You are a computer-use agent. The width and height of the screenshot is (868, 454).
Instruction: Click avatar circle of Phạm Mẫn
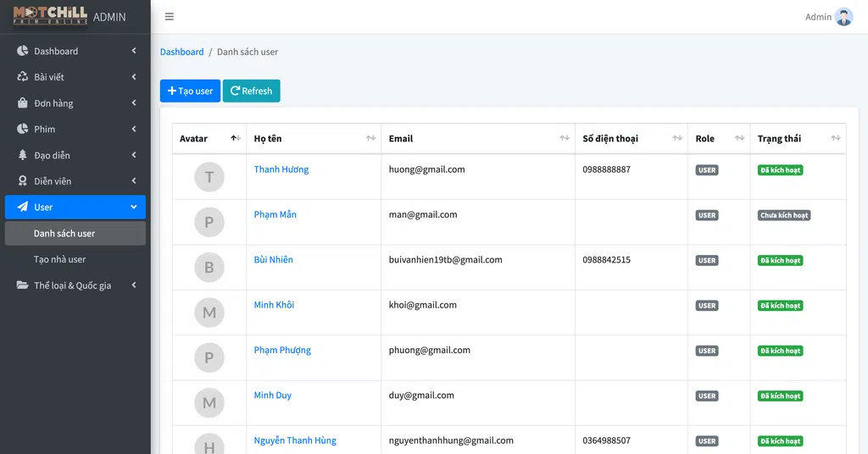(209, 222)
